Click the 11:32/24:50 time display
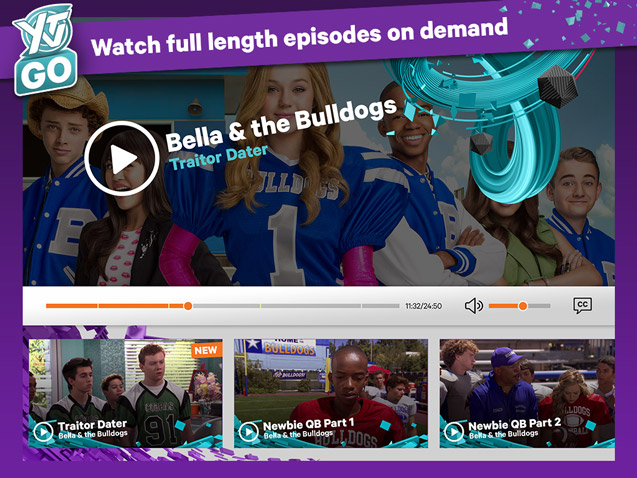This screenshot has height=478, width=637. (423, 306)
